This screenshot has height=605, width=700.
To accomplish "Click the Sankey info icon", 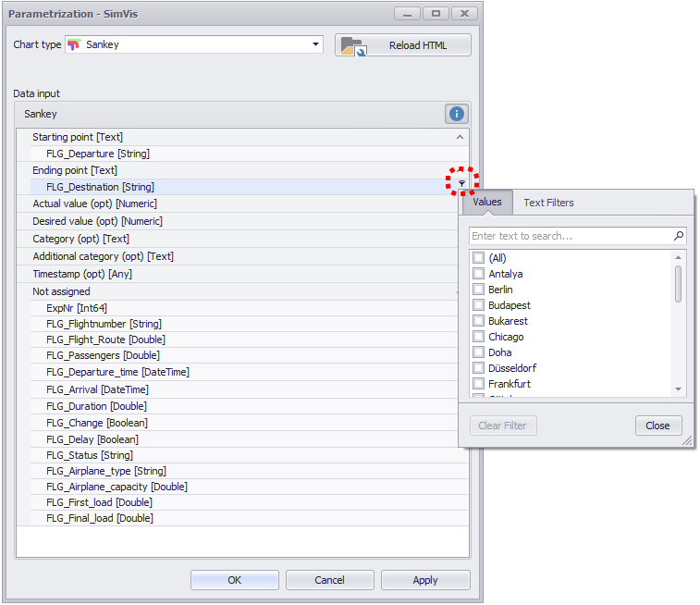I will click(x=456, y=114).
